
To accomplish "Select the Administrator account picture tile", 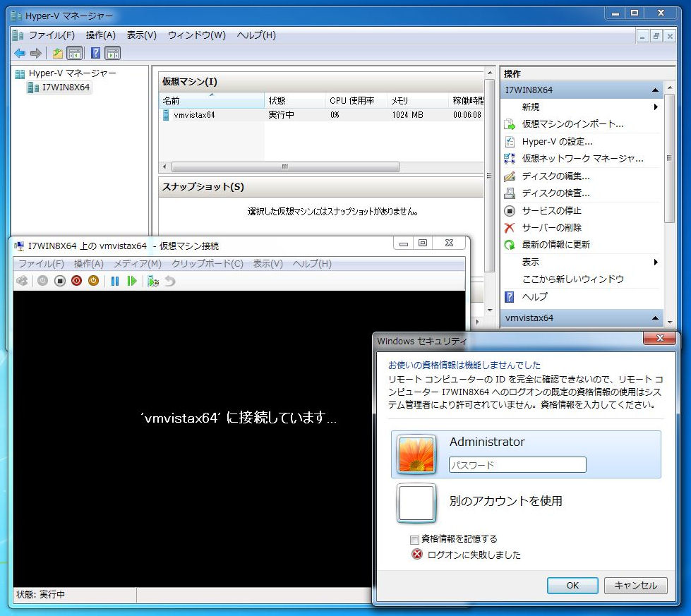I will [416, 454].
